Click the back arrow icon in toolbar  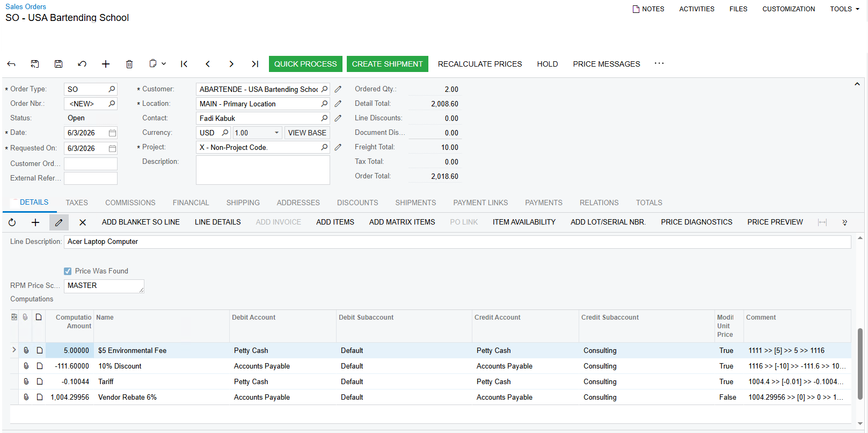click(x=11, y=64)
